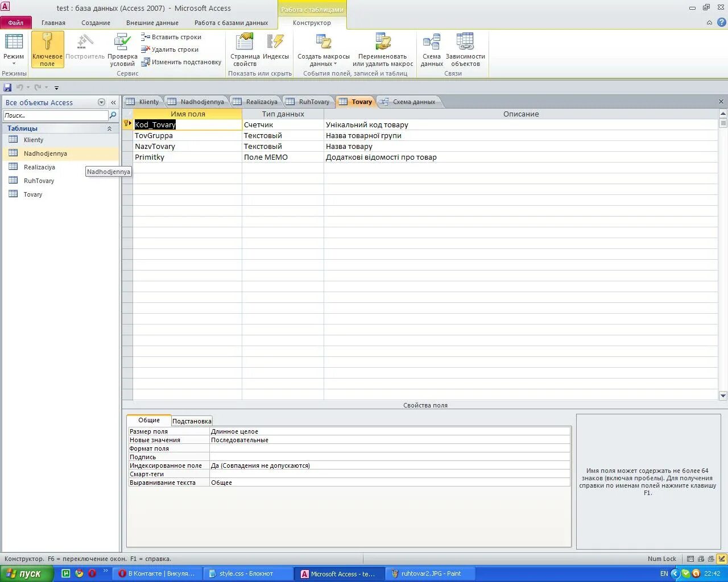This screenshot has width=728, height=582.
Task: Switch to the Главная ribbon tab
Action: (x=53, y=23)
